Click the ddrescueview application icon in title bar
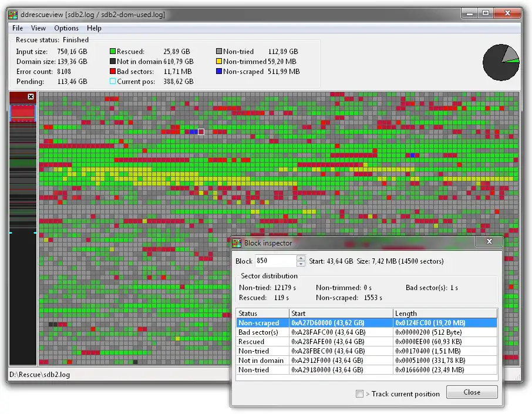This screenshot has width=532, height=414. click(13, 14)
